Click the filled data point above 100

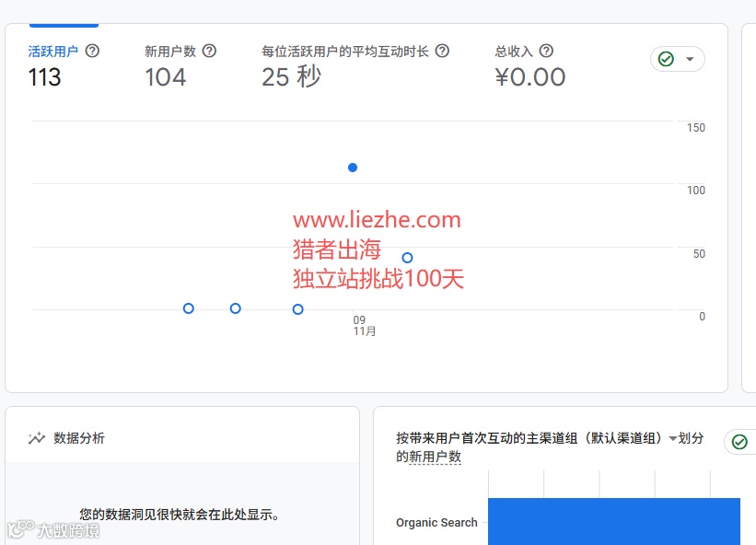[353, 168]
